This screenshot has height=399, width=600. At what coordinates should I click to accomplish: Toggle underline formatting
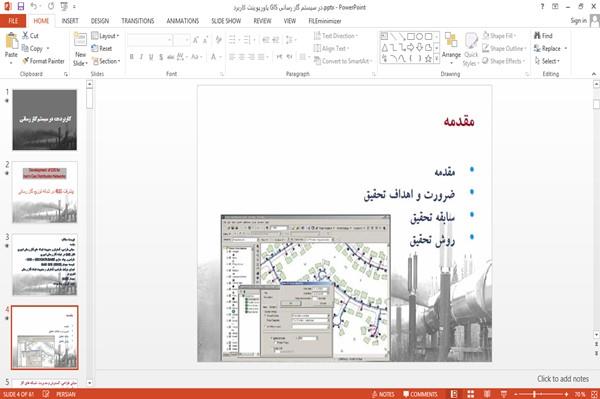151,57
